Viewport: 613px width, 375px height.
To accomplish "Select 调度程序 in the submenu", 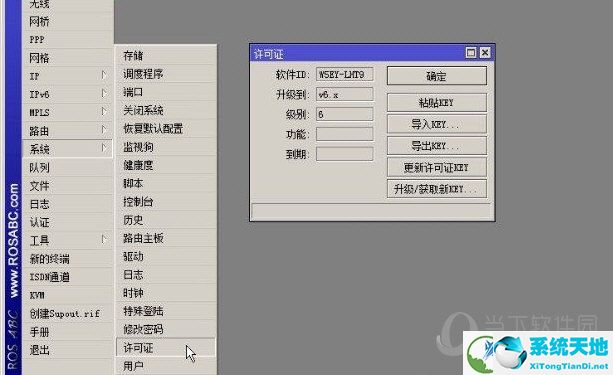I will click(166, 74).
